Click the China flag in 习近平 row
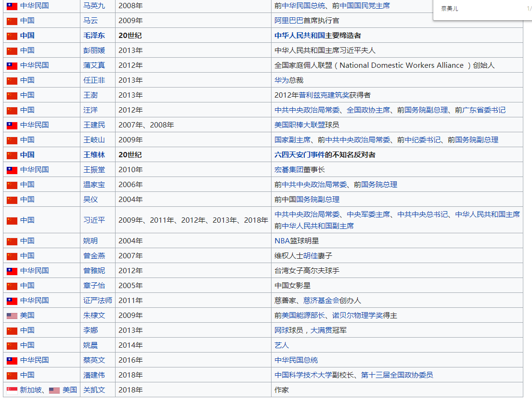This screenshot has width=532, height=404. pyautogui.click(x=12, y=220)
